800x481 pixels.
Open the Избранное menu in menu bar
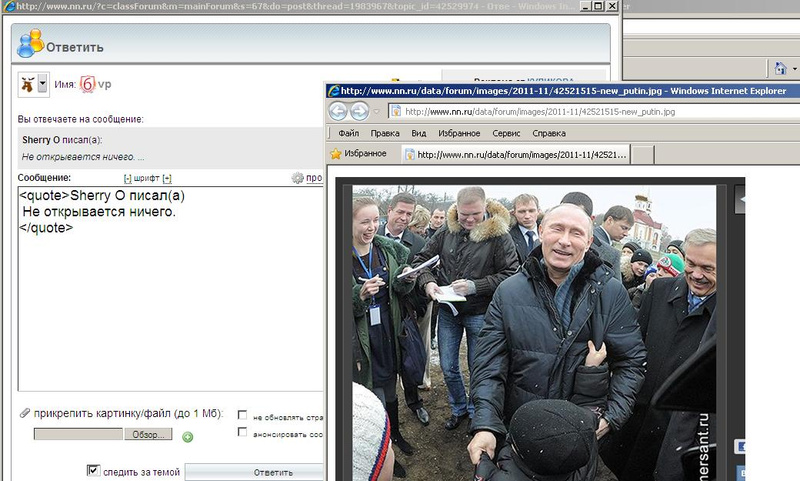[x=459, y=133]
